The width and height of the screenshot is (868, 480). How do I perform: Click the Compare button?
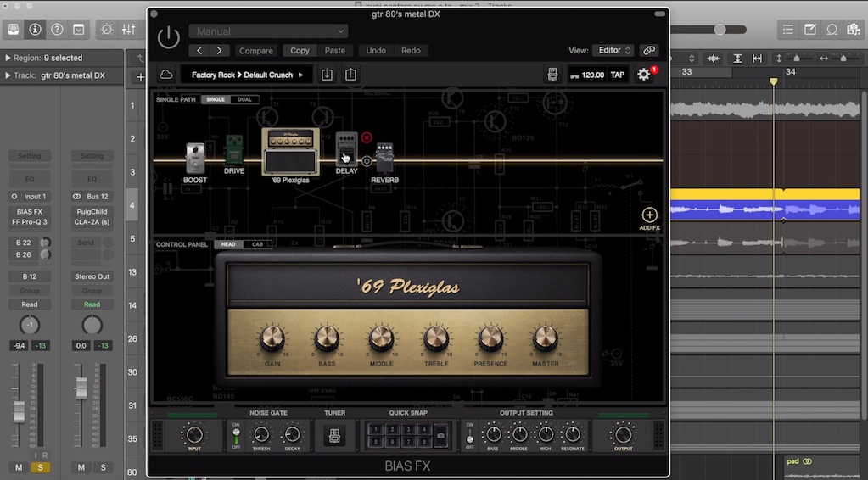coord(255,50)
